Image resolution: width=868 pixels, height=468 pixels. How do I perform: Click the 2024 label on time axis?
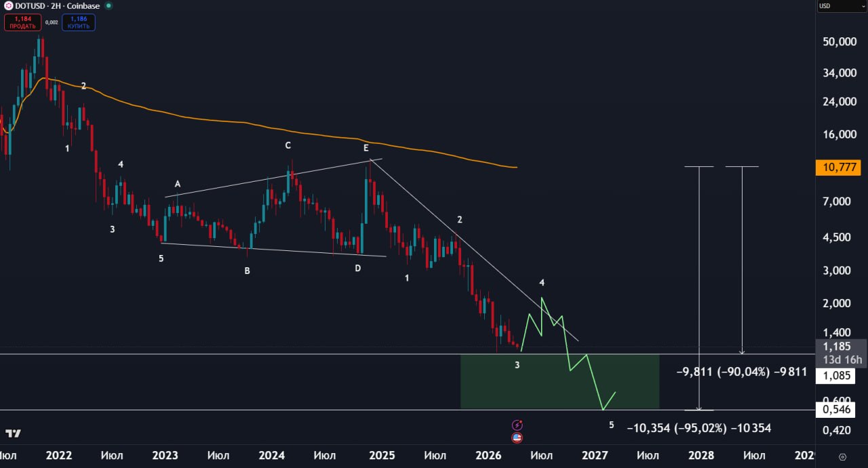(x=271, y=455)
